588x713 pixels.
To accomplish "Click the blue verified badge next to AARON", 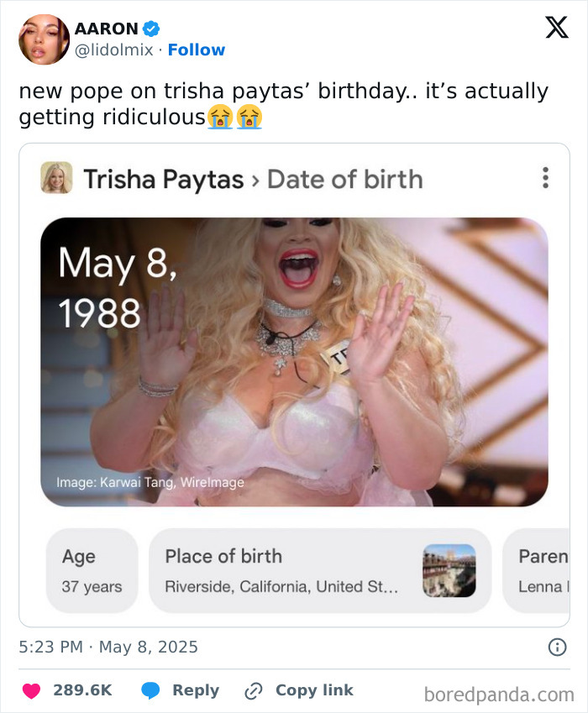I will [150, 28].
